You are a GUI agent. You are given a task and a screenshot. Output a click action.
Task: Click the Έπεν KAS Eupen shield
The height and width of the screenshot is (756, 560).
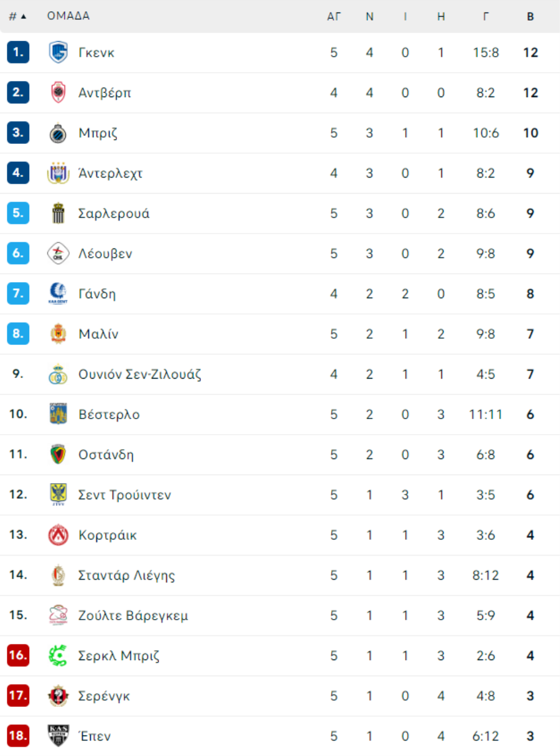click(58, 736)
